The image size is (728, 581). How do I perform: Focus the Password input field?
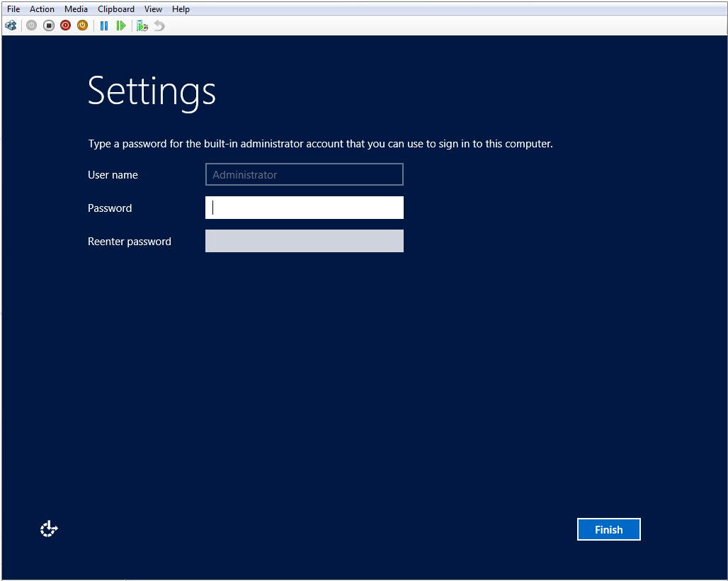(x=305, y=208)
